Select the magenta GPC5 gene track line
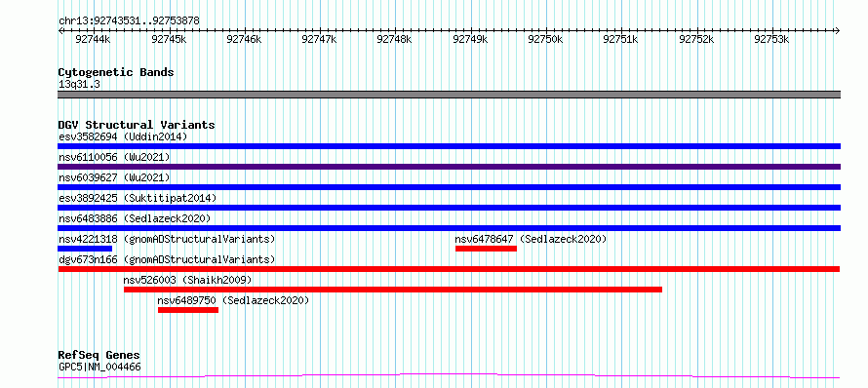The image size is (868, 388). 449,376
